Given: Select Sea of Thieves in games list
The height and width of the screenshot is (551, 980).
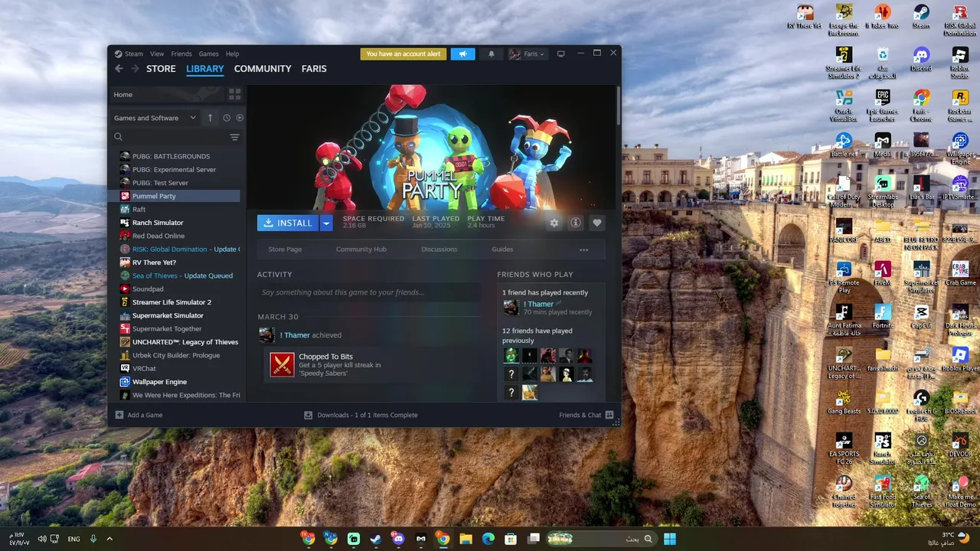Looking at the screenshot, I should [181, 275].
